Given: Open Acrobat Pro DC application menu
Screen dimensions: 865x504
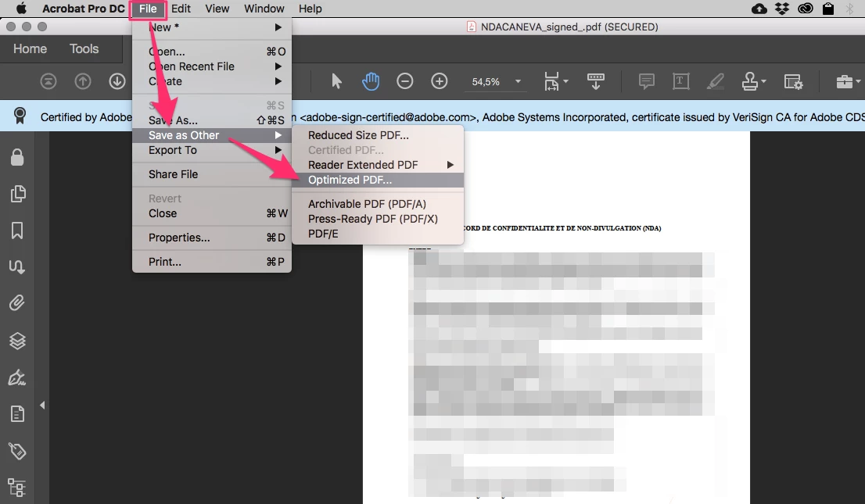Looking at the screenshot, I should 84,9.
